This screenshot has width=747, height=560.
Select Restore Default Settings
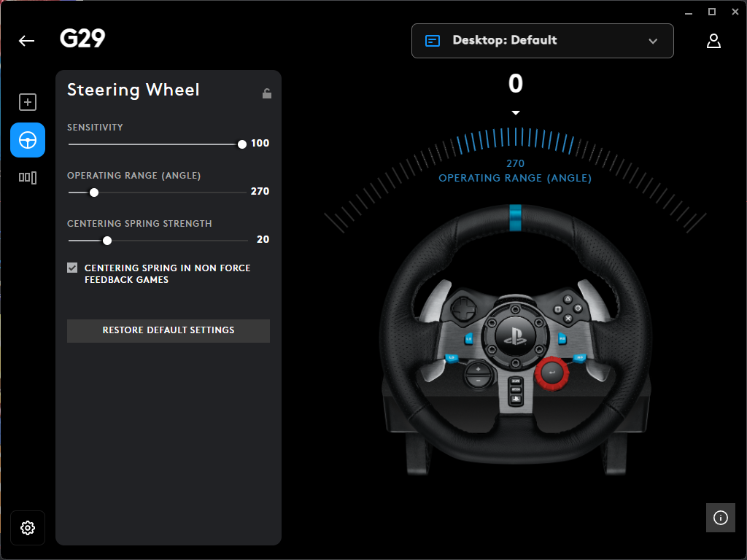pos(169,330)
